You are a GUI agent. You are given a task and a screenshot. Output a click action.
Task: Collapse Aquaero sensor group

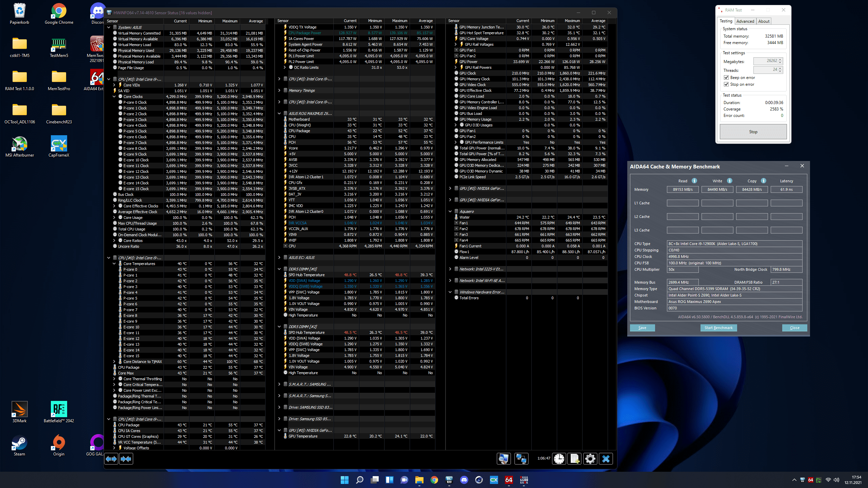tap(450, 211)
